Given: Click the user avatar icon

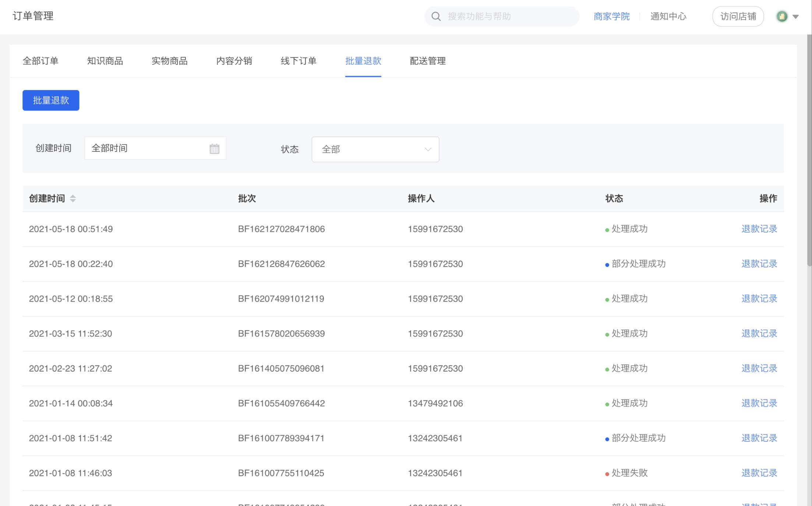Looking at the screenshot, I should 781,17.
